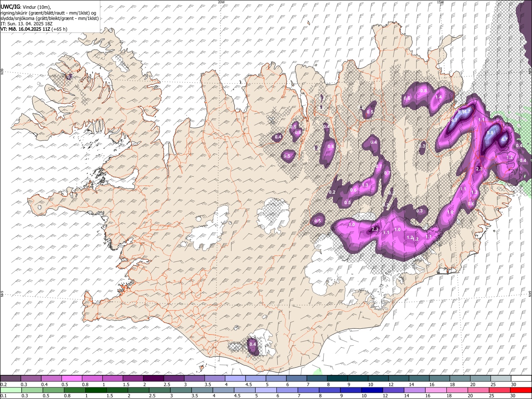Click the upper legend swatch between 0.3 and 0.4

(x=31, y=379)
